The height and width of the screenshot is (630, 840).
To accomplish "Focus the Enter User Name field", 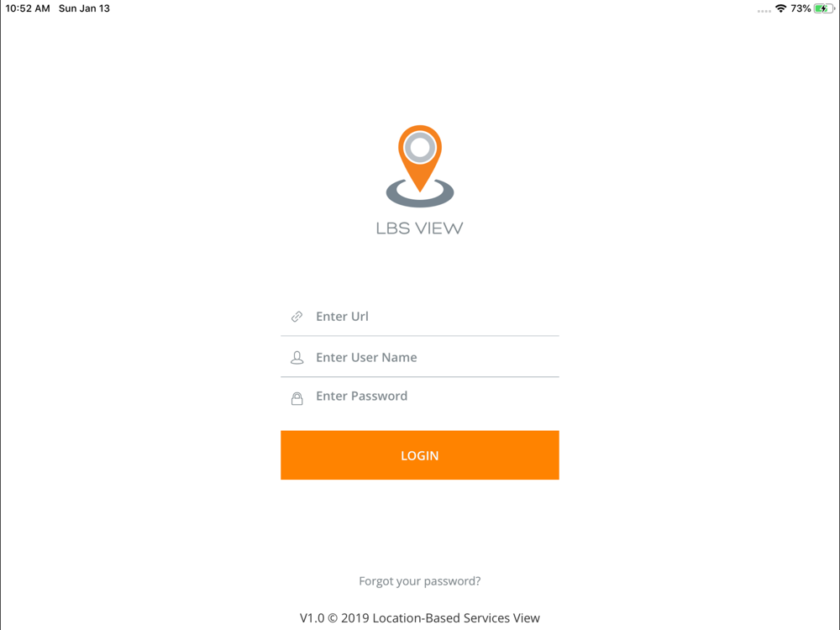I will tap(420, 357).
